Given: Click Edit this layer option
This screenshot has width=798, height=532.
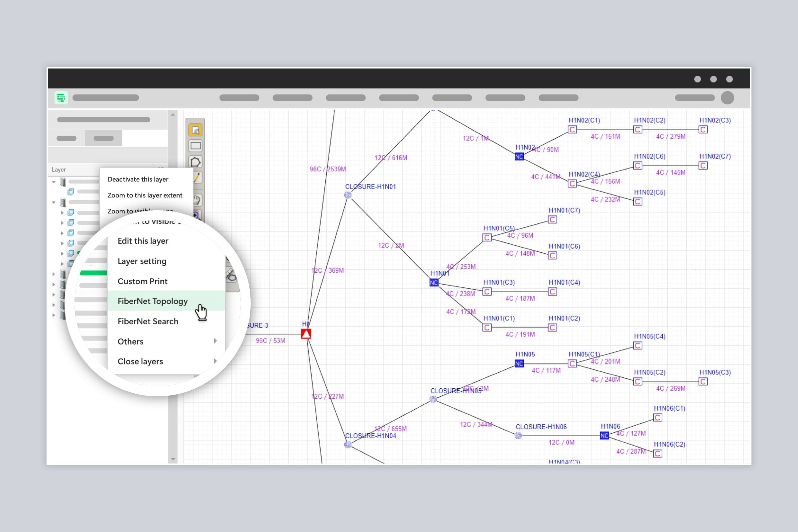Looking at the screenshot, I should point(143,241).
